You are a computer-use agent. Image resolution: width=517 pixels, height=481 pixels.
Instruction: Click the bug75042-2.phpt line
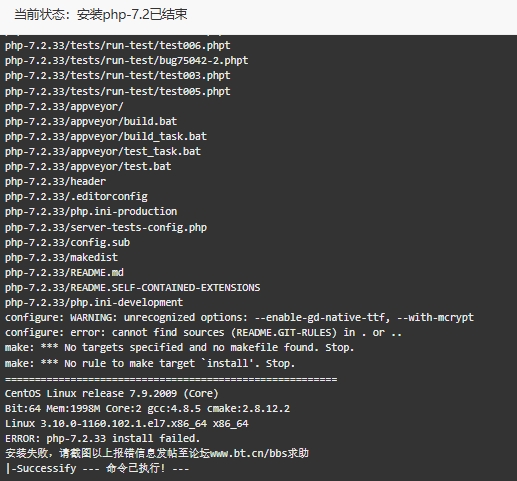coord(127,60)
